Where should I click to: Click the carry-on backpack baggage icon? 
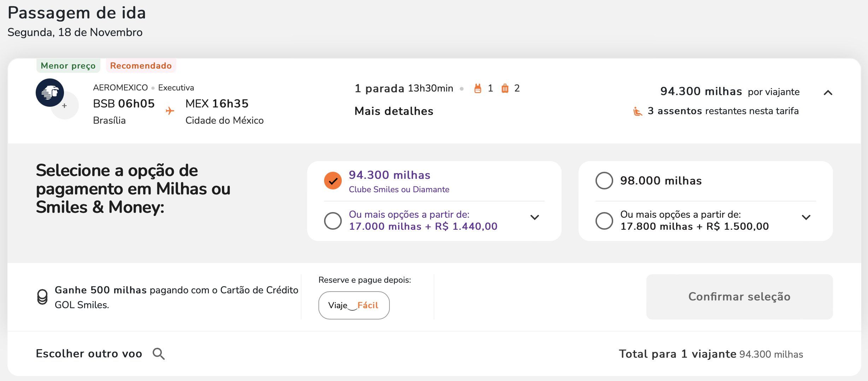point(478,88)
